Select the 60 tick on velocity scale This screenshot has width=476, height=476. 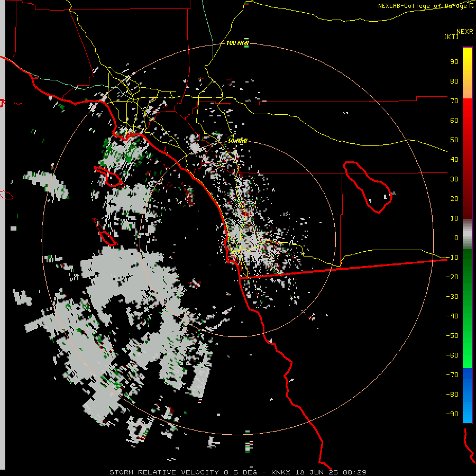(x=454, y=120)
